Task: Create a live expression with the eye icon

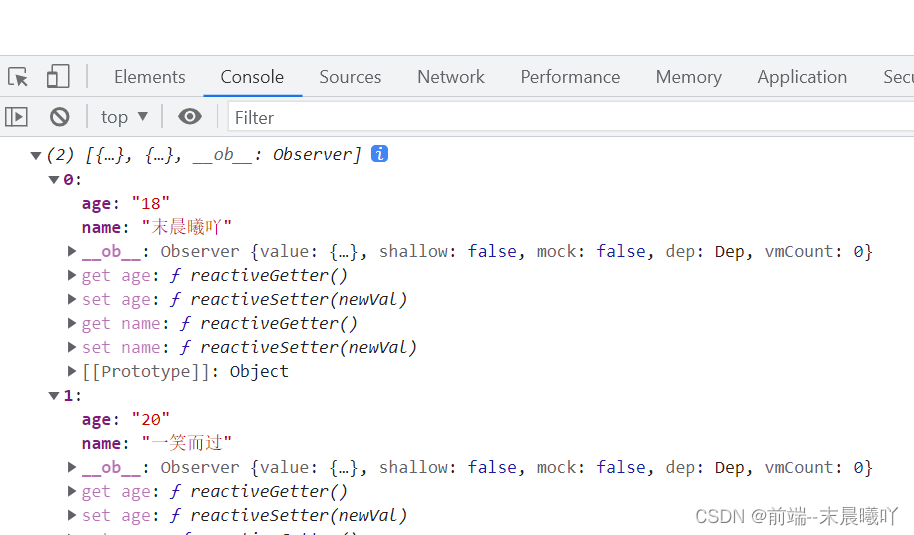Action: (x=189, y=117)
